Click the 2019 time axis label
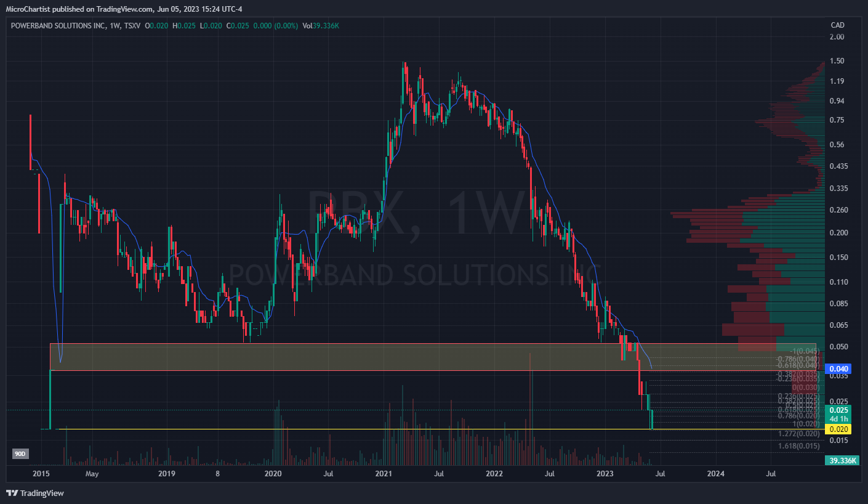The width and height of the screenshot is (868, 504). pos(167,474)
